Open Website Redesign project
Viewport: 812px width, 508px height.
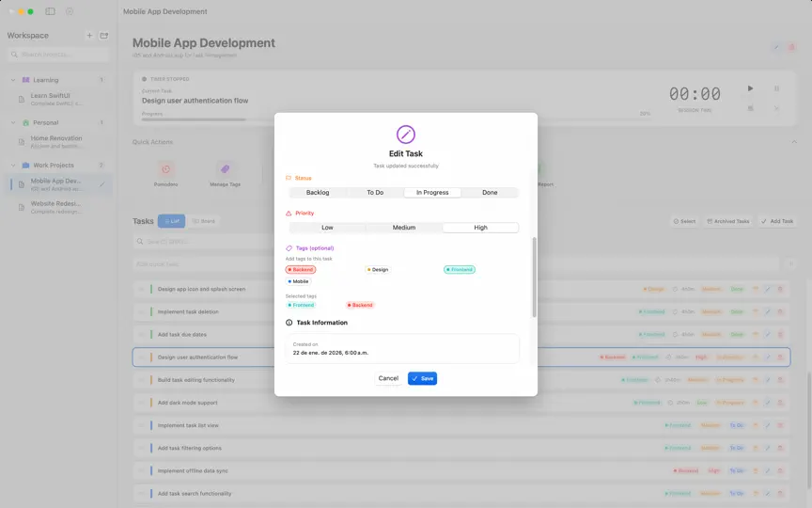click(57, 207)
